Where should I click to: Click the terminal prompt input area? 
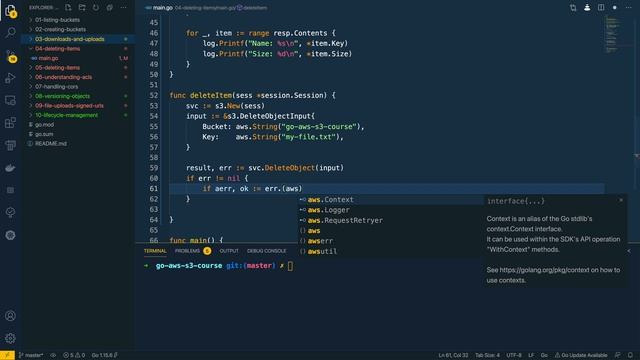coord(290,266)
